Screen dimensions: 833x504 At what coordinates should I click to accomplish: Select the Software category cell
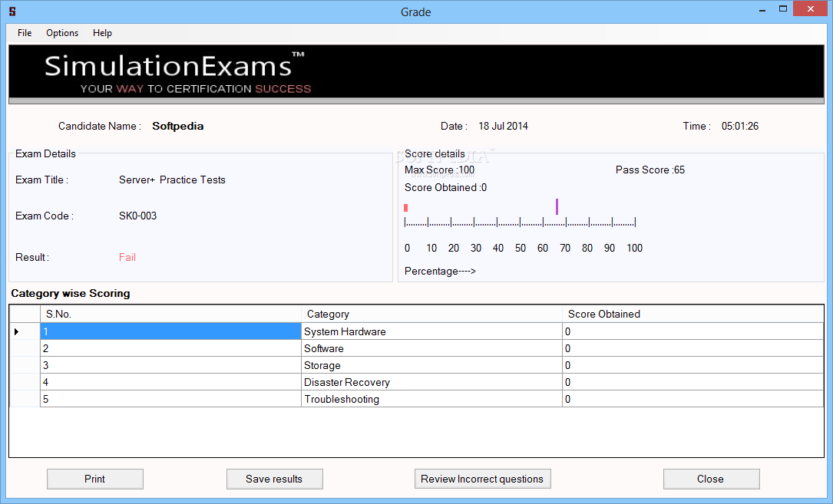[x=432, y=348]
